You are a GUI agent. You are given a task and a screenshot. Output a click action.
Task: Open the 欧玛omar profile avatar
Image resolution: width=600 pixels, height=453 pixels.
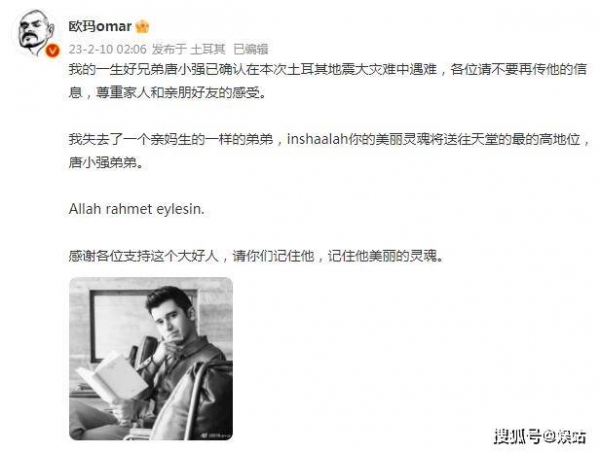pyautogui.click(x=37, y=33)
